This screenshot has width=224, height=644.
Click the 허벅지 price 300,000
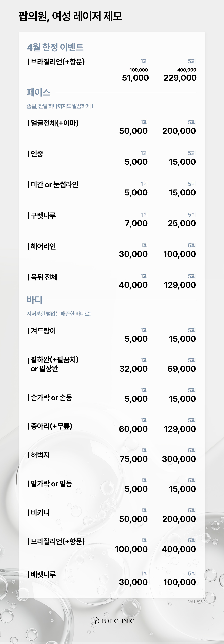click(x=179, y=459)
